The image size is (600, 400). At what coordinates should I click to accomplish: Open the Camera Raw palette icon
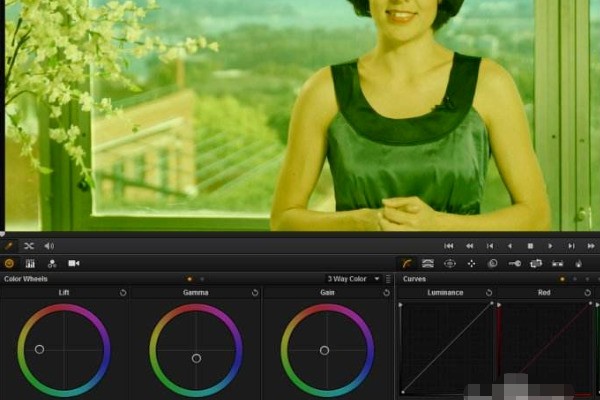click(73, 263)
